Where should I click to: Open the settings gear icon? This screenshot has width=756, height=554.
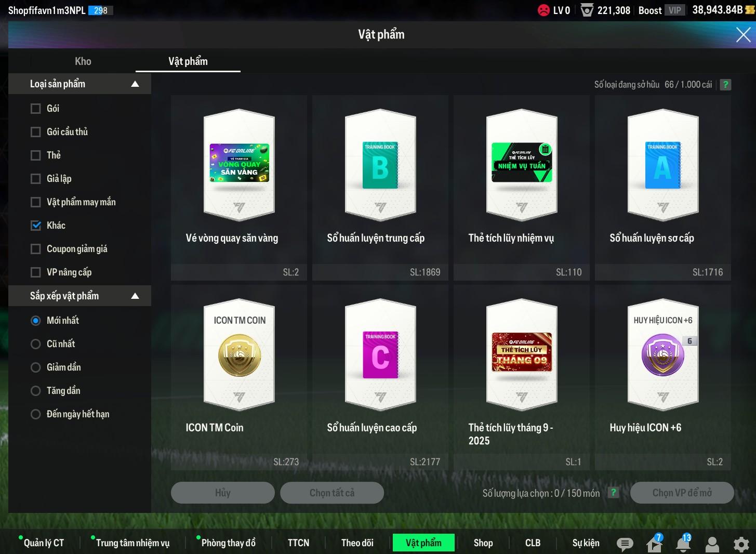pyautogui.click(x=741, y=544)
